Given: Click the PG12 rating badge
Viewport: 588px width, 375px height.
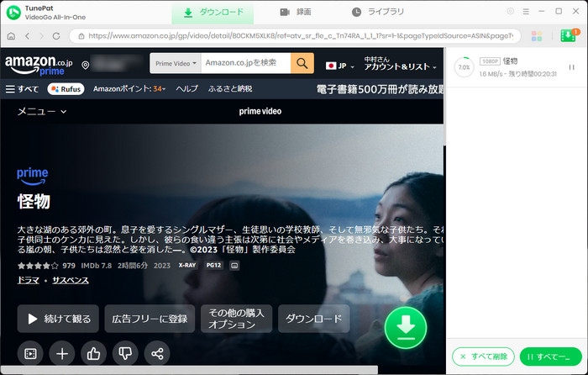Looking at the screenshot, I should (213, 266).
